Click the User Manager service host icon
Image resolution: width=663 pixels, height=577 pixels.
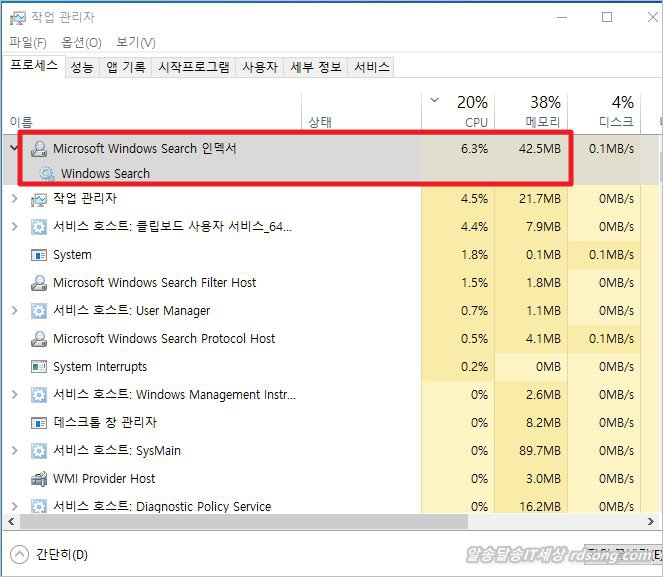click(39, 311)
